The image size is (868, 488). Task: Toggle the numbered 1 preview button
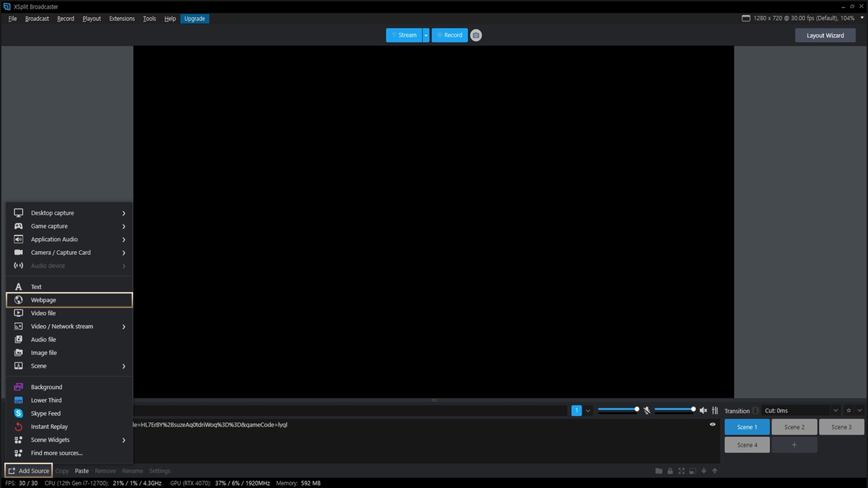pos(576,410)
